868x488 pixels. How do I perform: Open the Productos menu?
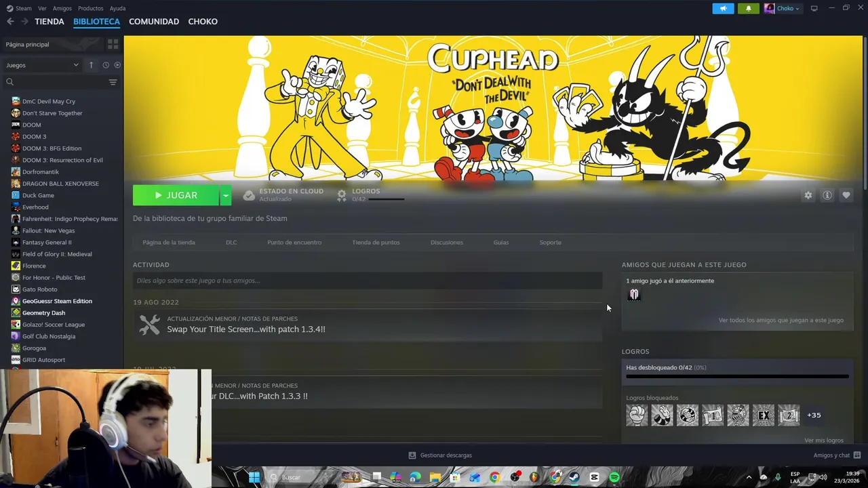click(x=90, y=8)
